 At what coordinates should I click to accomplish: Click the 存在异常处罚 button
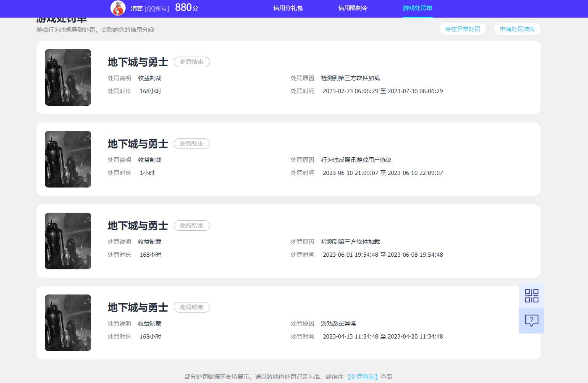click(x=462, y=29)
